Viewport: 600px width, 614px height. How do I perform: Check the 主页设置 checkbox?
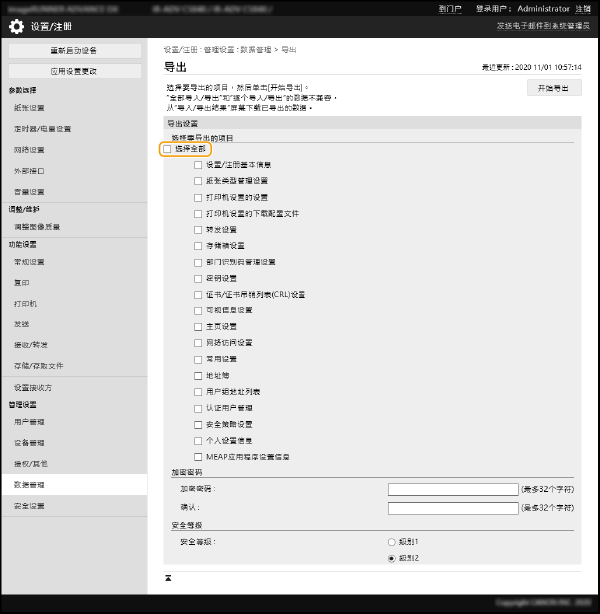point(198,326)
